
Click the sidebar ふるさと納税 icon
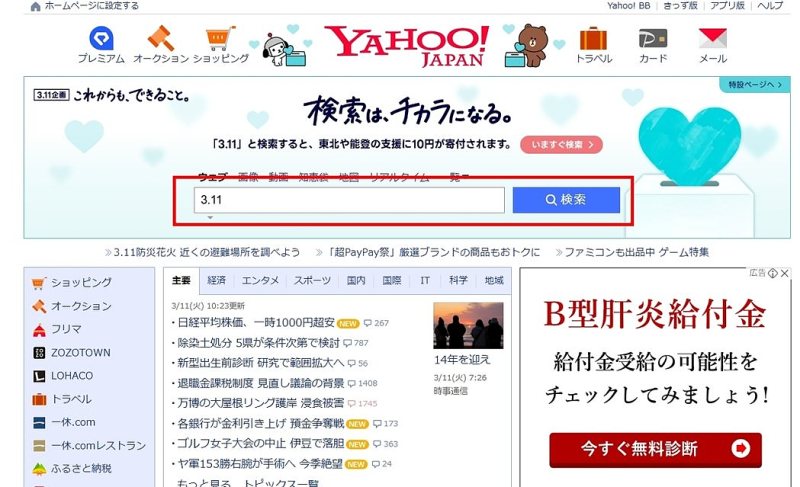(39, 469)
